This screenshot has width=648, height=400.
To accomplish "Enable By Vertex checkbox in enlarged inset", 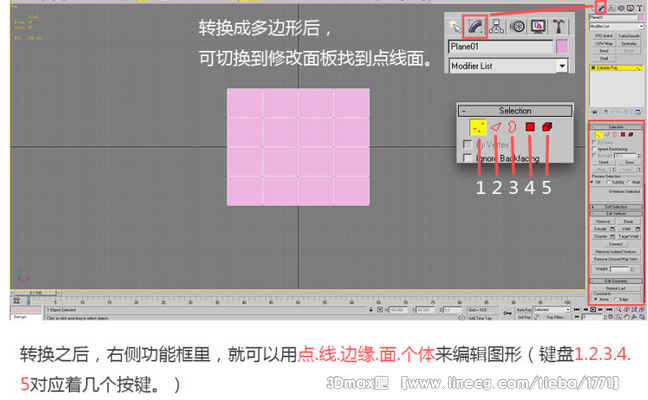I will (x=468, y=144).
